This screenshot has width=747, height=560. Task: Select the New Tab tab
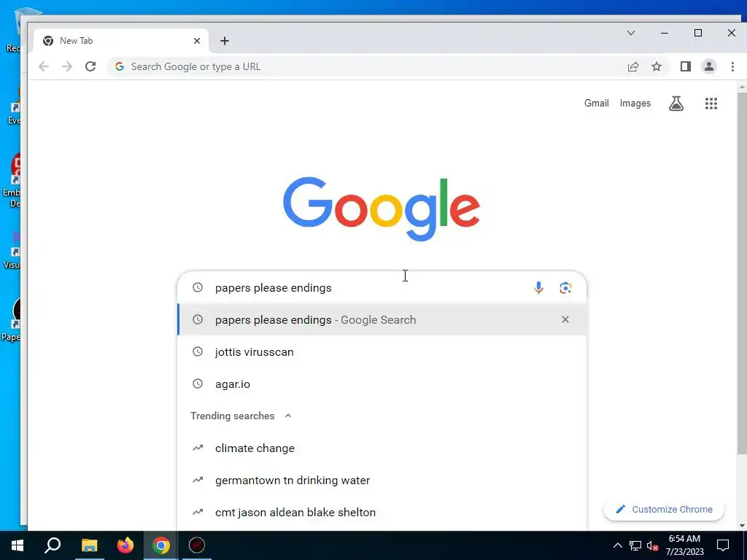(121, 41)
